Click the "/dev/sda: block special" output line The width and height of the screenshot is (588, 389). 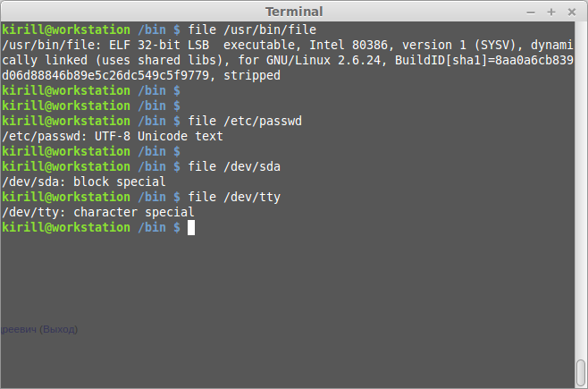coord(84,182)
